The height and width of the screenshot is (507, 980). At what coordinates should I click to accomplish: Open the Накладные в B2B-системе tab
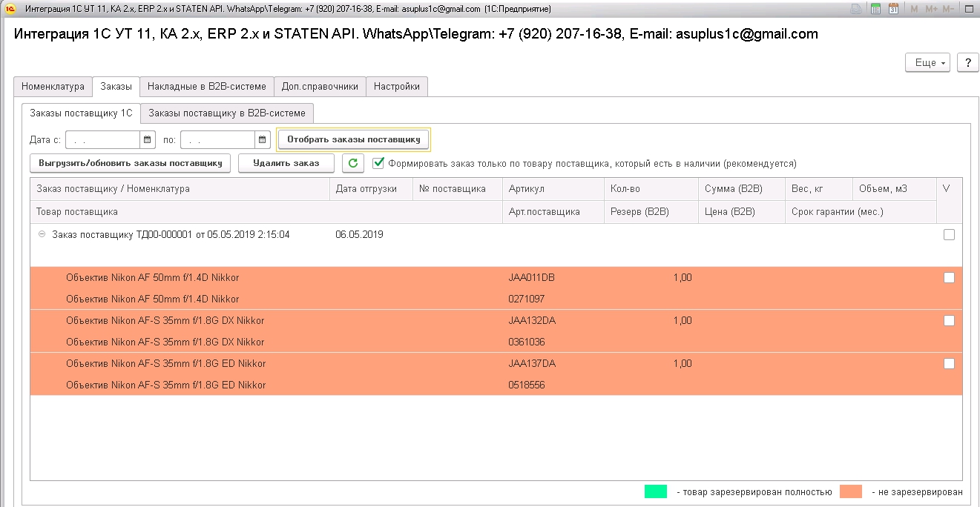(x=207, y=87)
